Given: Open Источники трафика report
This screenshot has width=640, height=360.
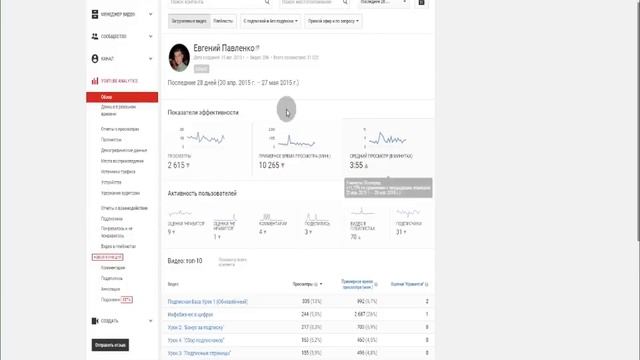Looking at the screenshot, I should (x=118, y=171).
